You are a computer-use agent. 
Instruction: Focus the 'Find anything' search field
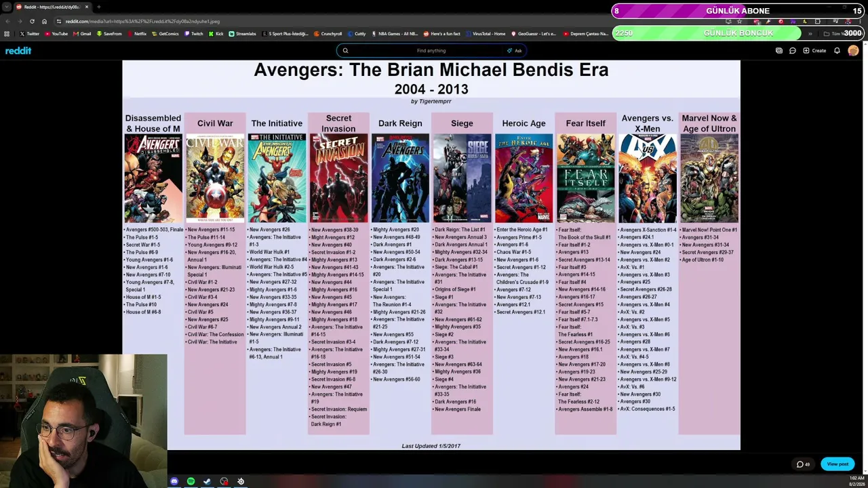[x=431, y=51]
